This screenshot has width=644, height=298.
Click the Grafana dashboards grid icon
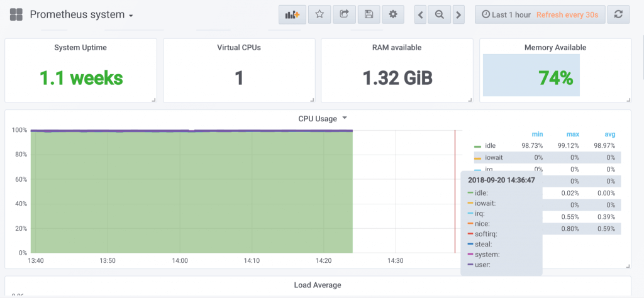point(16,15)
